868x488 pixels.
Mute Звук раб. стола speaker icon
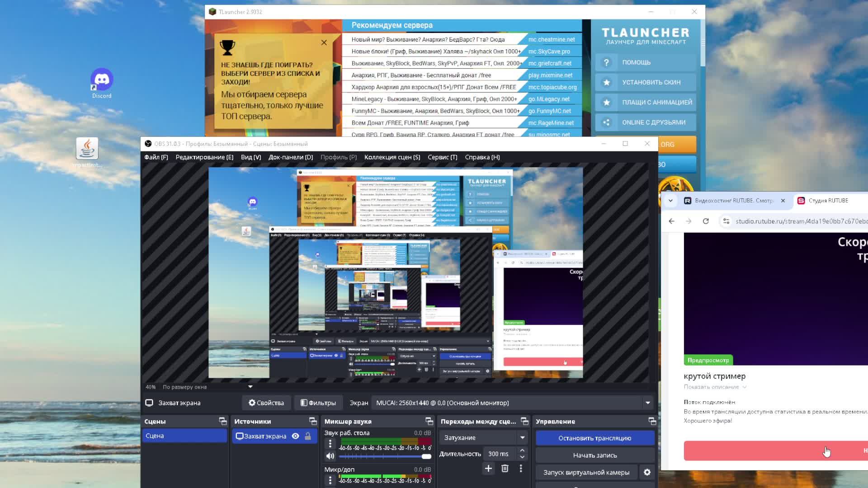330,456
